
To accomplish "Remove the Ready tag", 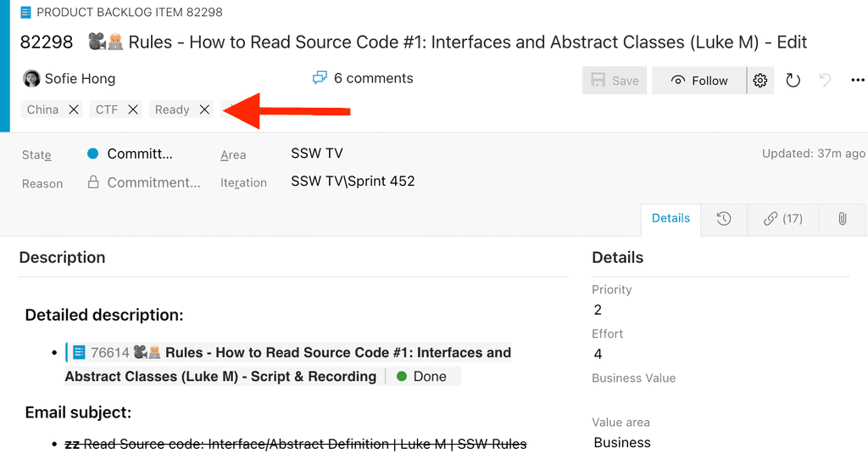I will pyautogui.click(x=204, y=109).
